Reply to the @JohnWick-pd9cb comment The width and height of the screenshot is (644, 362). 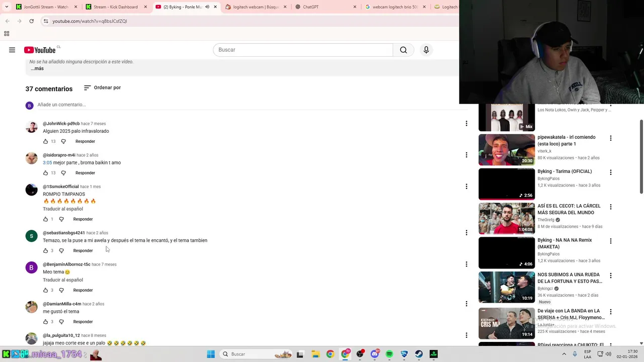[x=85, y=141]
